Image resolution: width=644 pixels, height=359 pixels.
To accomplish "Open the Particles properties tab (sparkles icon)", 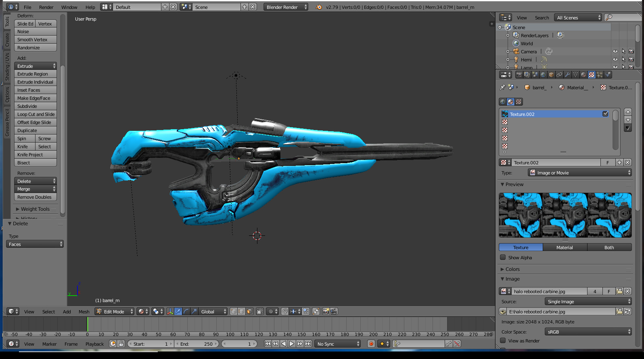I will 600,75.
